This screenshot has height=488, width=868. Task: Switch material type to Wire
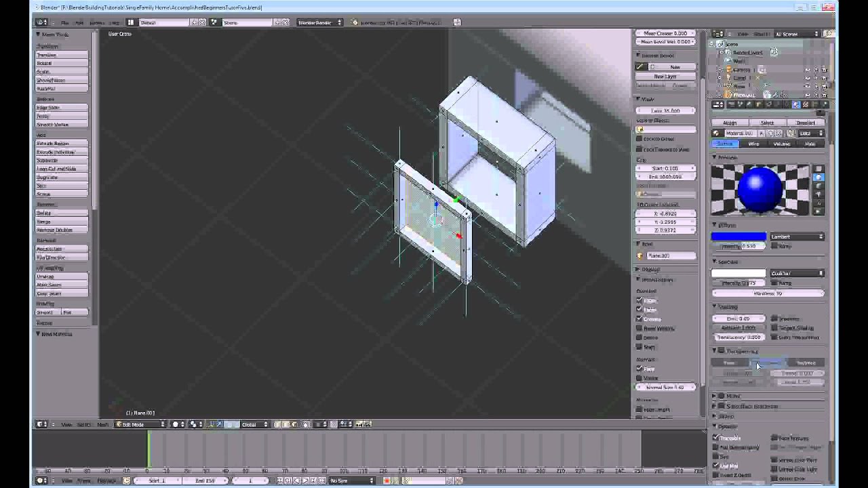click(753, 144)
